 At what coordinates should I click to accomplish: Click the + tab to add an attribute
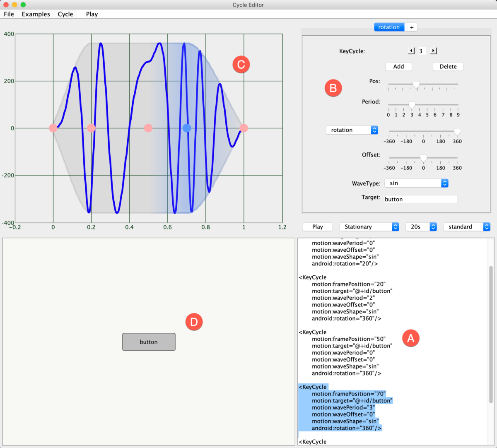coord(411,27)
